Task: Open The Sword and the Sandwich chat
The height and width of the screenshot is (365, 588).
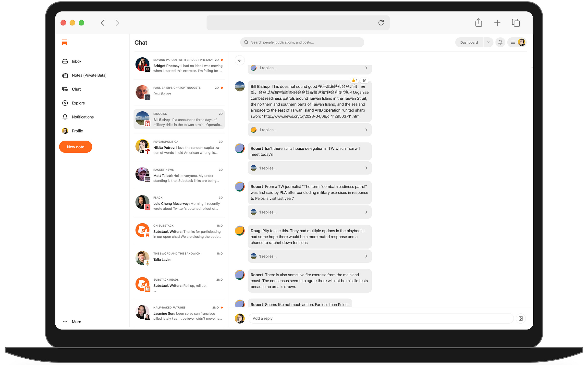Action: pyautogui.click(x=179, y=258)
